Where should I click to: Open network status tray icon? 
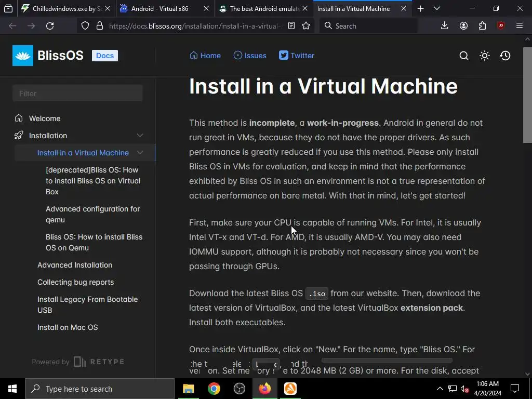(x=453, y=389)
